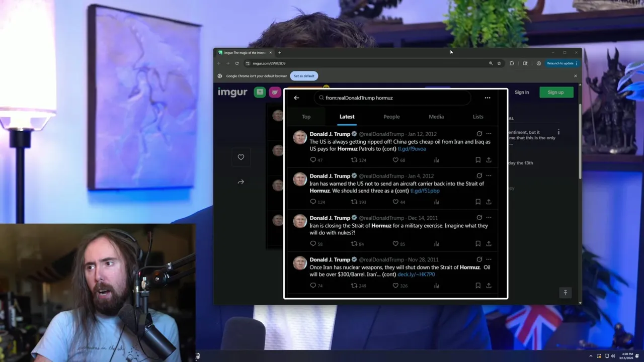This screenshot has width=644, height=362.
Task: Jump to top with imgur up-arrow button
Action: click(x=565, y=293)
